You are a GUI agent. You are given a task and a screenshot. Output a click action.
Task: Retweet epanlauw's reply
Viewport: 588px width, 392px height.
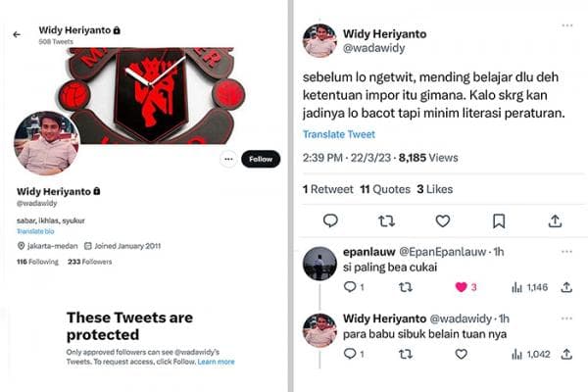(x=405, y=287)
